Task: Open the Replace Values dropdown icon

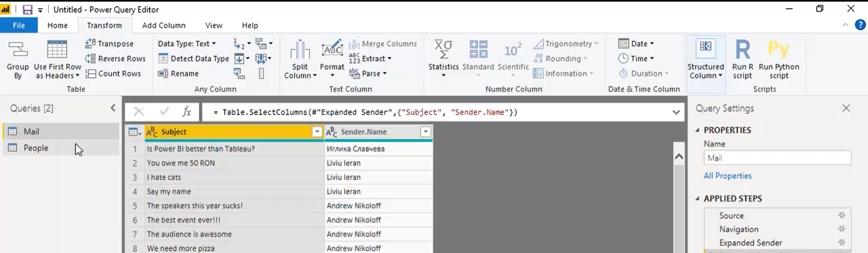Action: [x=242, y=43]
